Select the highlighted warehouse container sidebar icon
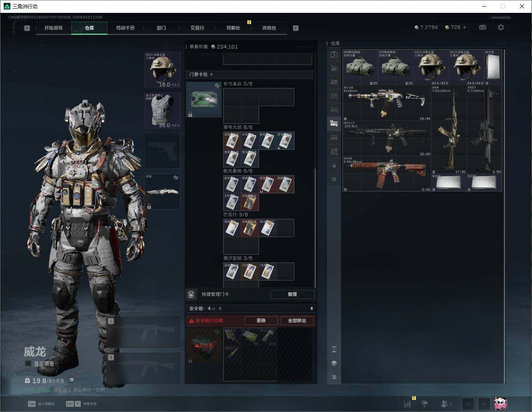This screenshot has width=532, height=412. pyautogui.click(x=334, y=123)
